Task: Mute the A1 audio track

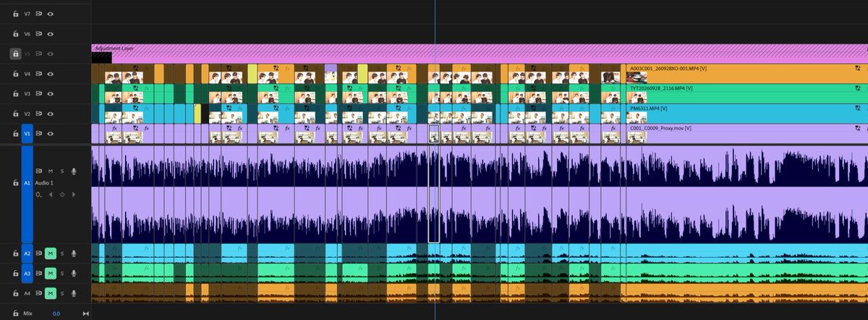Action: pos(51,171)
